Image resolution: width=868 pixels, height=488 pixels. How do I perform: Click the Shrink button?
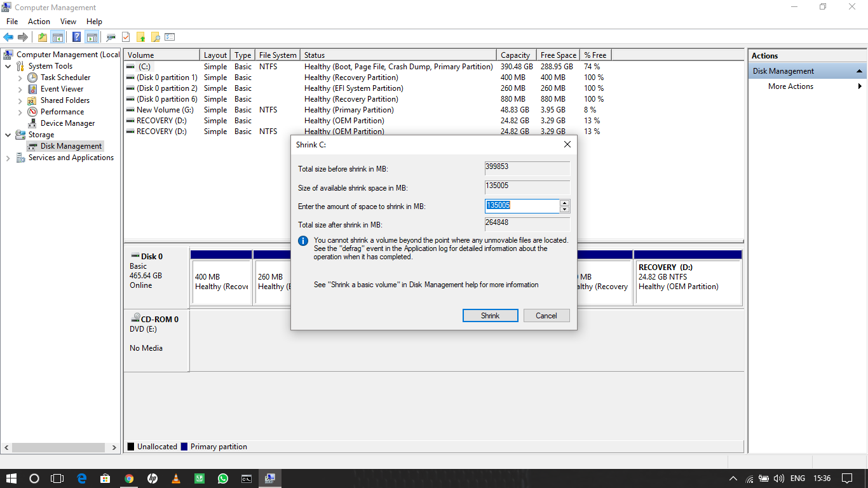coord(490,315)
